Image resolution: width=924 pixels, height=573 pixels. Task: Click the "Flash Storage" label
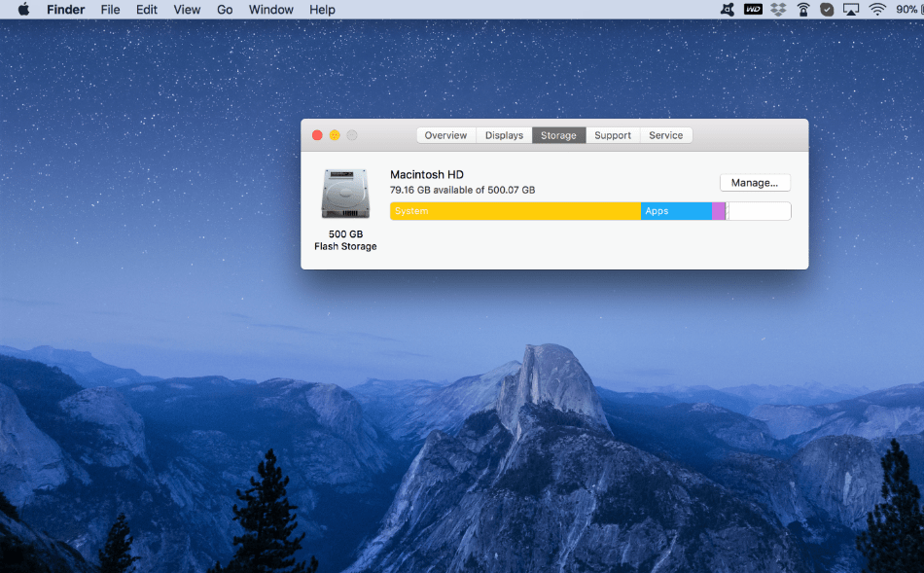(345, 246)
